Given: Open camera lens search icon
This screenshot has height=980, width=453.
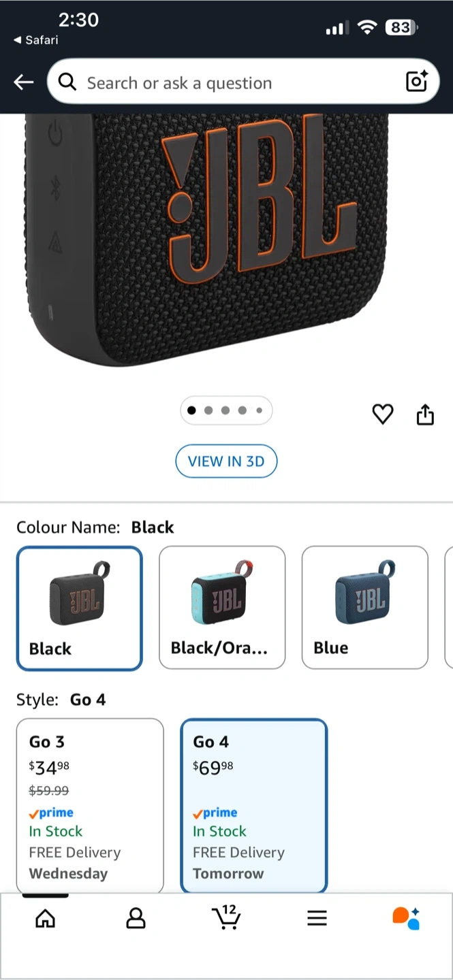Looking at the screenshot, I should coord(416,82).
